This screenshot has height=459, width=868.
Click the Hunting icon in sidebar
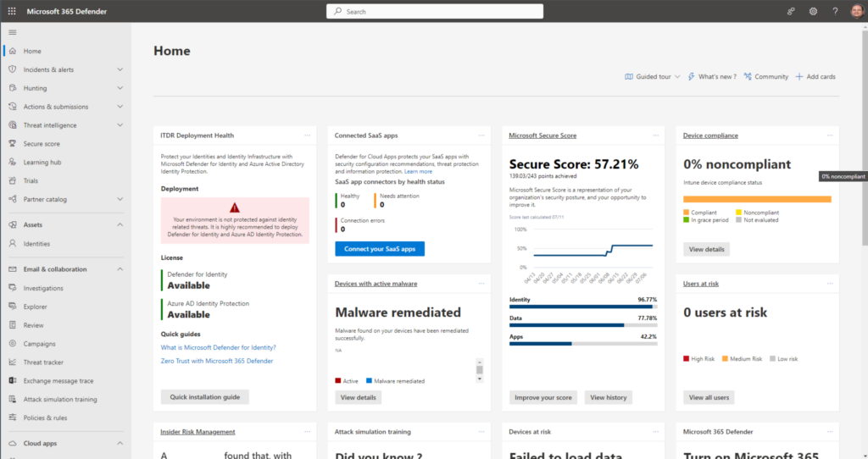coord(12,88)
